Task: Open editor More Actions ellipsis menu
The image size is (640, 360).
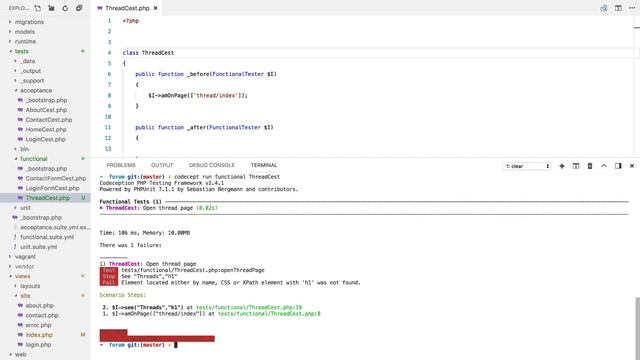Action: pyautogui.click(x=632, y=8)
